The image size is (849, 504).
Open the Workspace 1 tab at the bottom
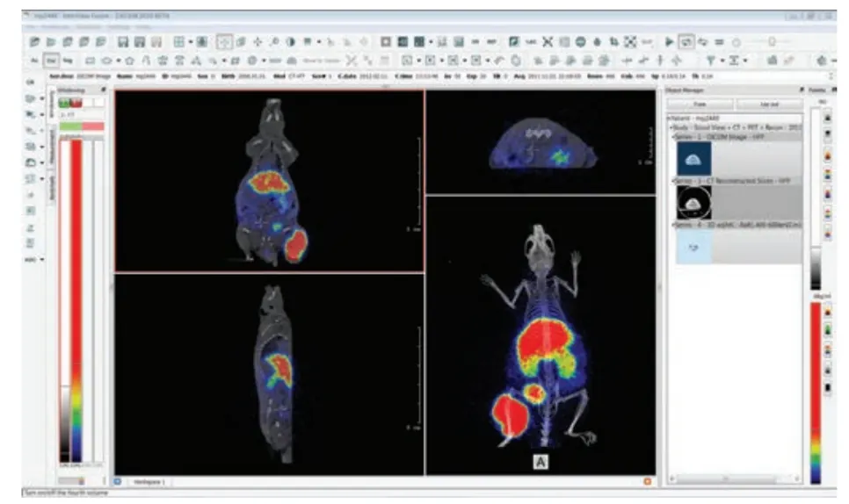[149, 481]
